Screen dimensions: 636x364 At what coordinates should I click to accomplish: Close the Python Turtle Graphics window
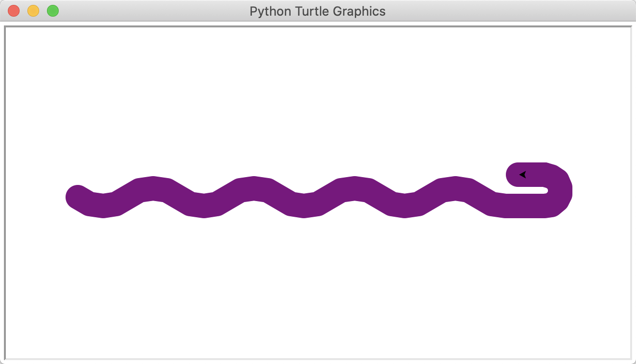[14, 11]
